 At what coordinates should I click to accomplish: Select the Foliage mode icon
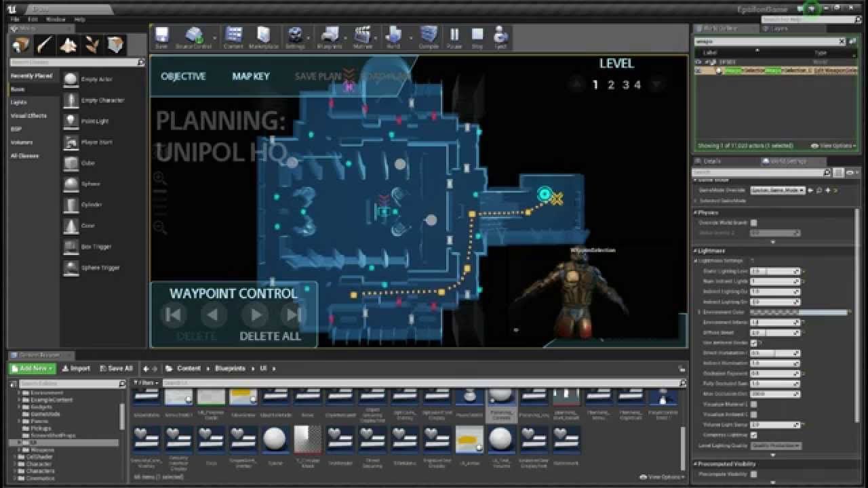point(92,45)
